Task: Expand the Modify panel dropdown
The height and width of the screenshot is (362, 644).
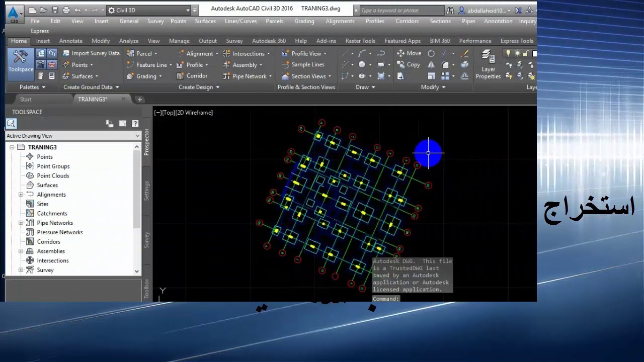Action: pyautogui.click(x=433, y=87)
